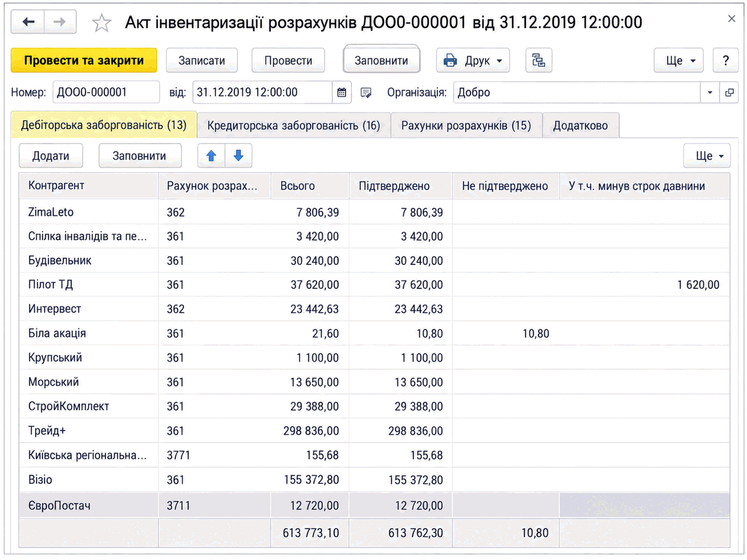The image size is (747, 560).
Task: Select the СтройКомплект contractor cell
Action: 89,406
